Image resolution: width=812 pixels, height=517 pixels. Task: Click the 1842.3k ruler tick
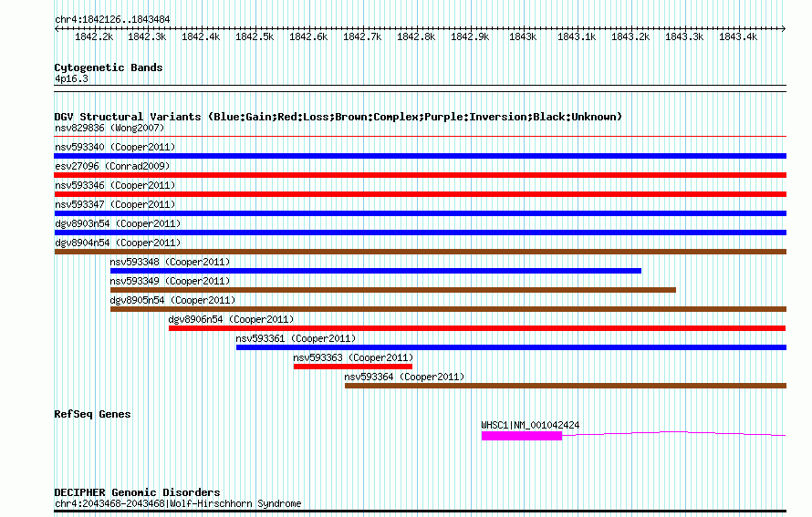147,36
